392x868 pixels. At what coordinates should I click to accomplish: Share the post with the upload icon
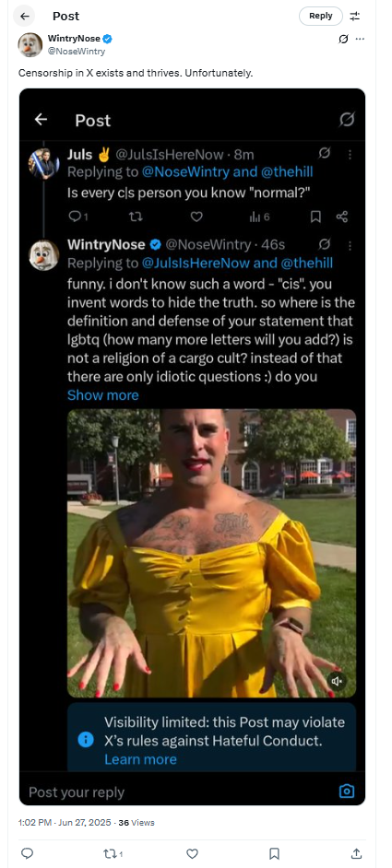tap(357, 853)
